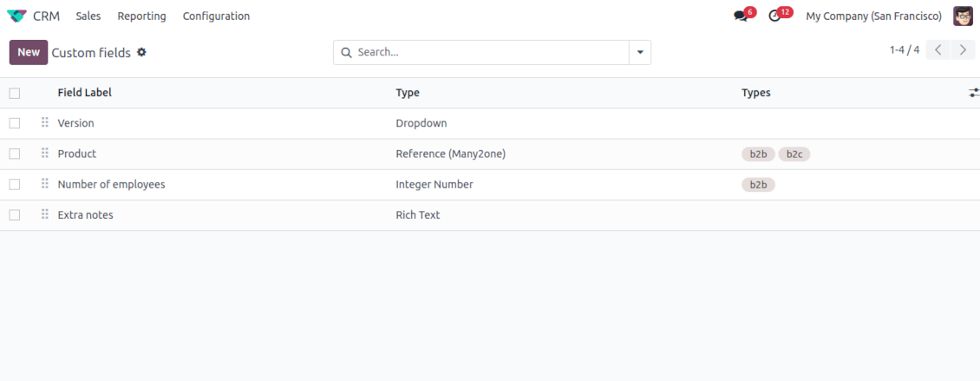Open the company switcher My Company (San Francisco)
Viewport: 980px width, 381px height.
pyautogui.click(x=873, y=16)
